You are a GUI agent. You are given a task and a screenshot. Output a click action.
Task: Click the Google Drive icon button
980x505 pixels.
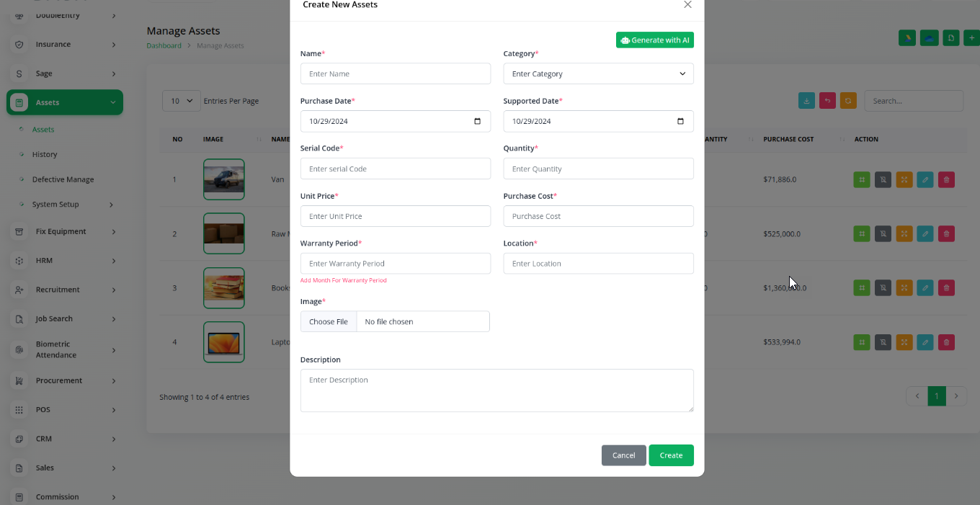pyautogui.click(x=907, y=38)
